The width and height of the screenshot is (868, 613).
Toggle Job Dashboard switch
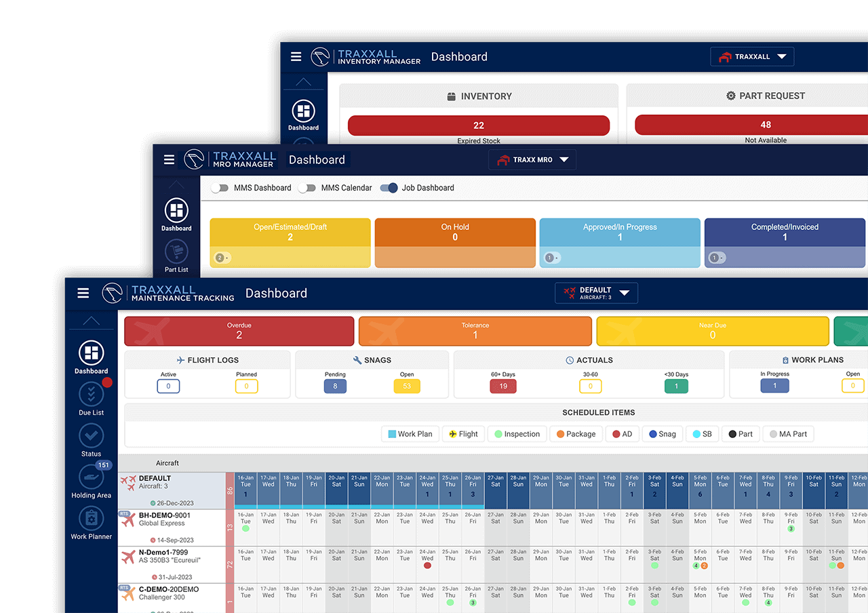(x=389, y=188)
